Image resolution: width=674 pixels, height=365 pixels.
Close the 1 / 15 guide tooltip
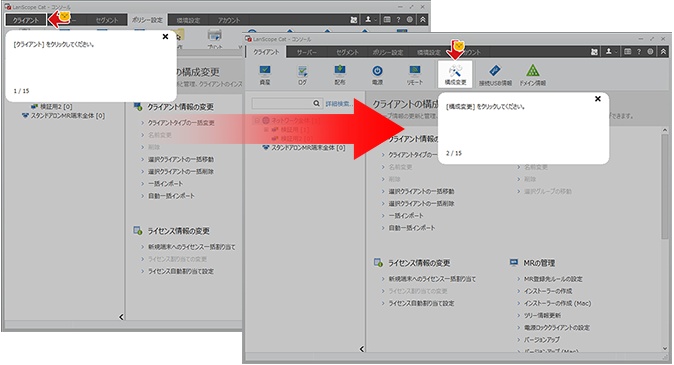click(165, 37)
